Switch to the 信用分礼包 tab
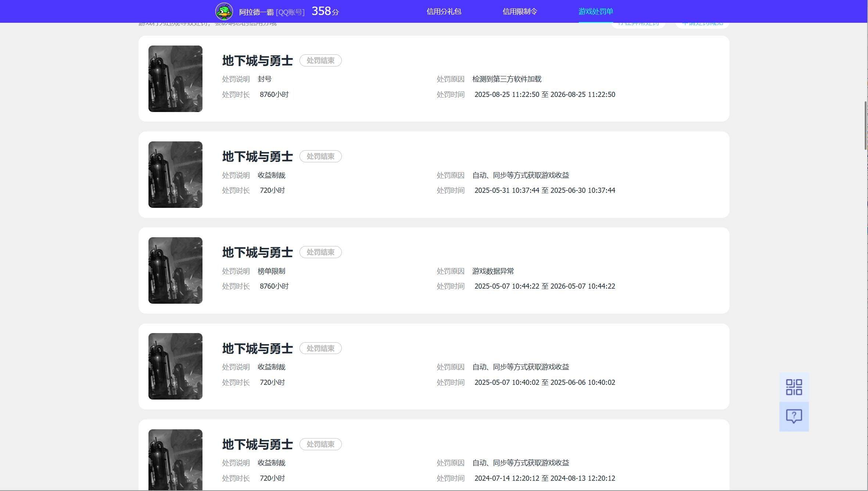The image size is (868, 491). (x=444, y=11)
